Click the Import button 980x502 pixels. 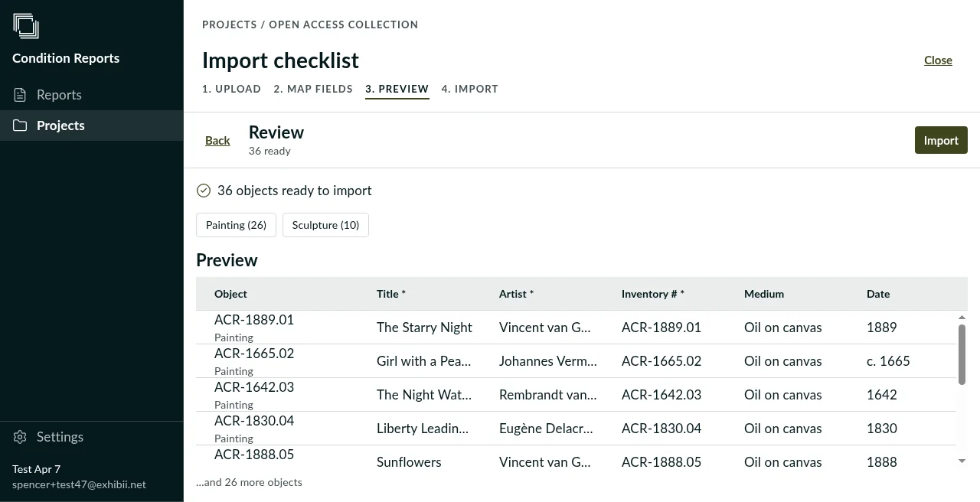coord(941,140)
